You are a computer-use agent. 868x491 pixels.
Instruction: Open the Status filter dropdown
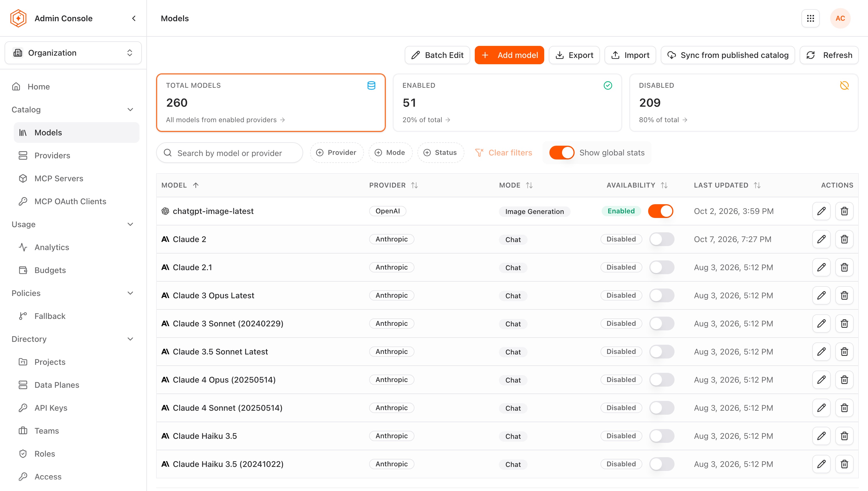point(440,153)
